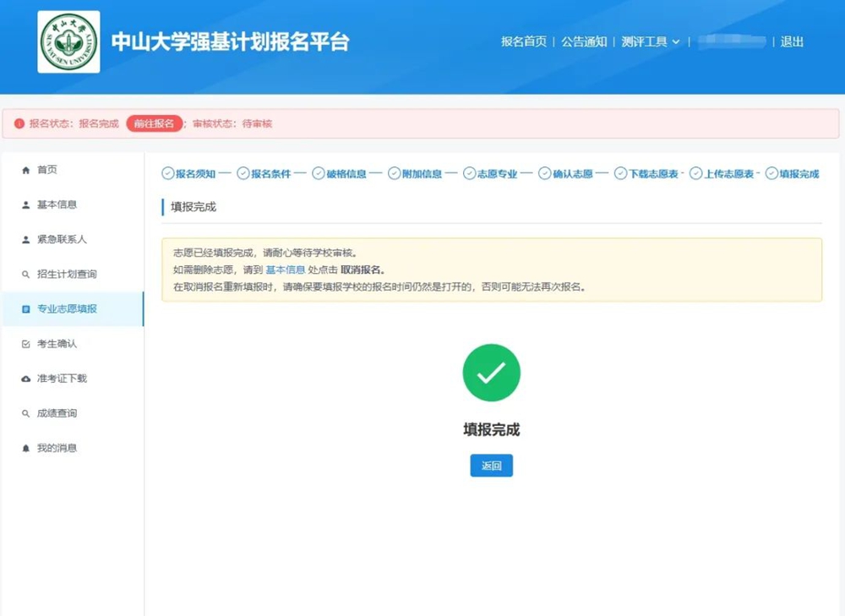This screenshot has width=845, height=616.
Task: Click the Sun Yat-sen University logo
Action: click(68, 42)
